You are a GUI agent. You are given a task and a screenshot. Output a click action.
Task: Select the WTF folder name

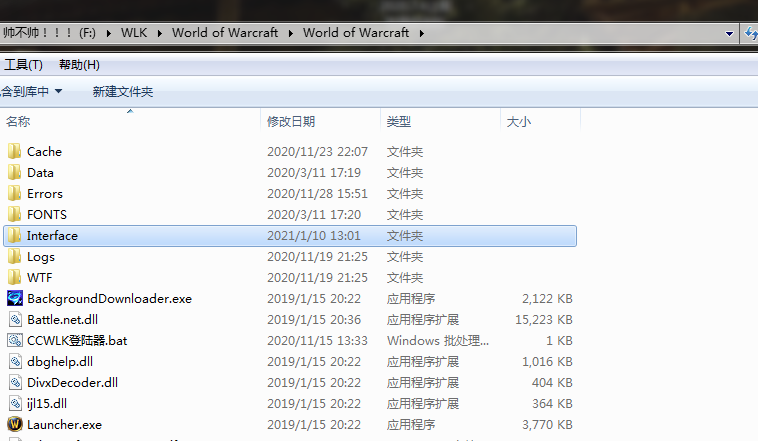click(x=40, y=278)
